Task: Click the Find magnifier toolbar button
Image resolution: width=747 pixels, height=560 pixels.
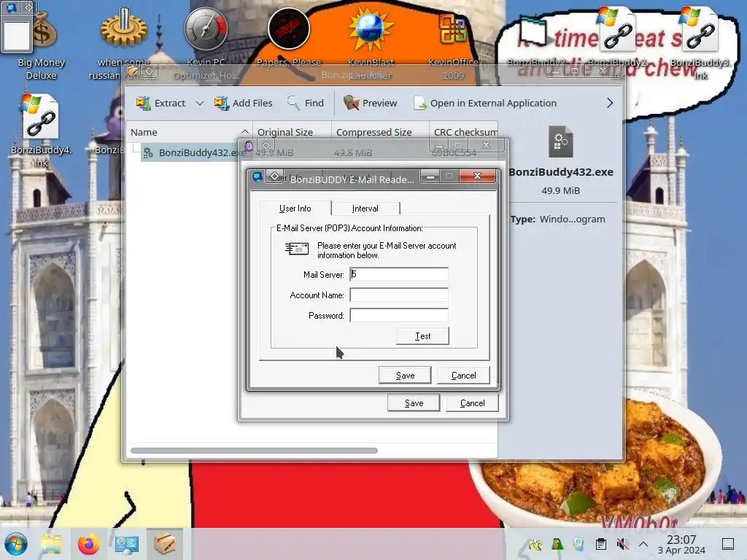Action: pyautogui.click(x=305, y=103)
